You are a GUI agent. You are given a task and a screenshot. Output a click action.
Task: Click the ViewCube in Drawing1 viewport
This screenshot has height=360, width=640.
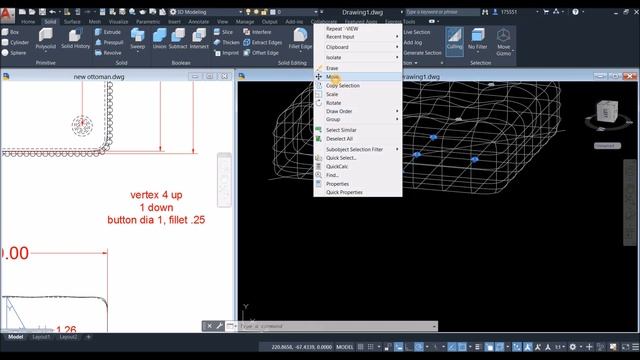tap(606, 112)
